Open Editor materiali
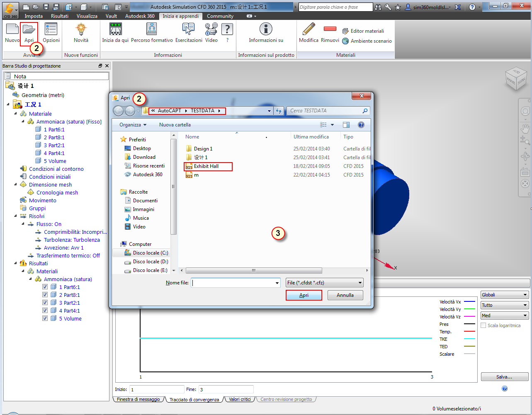Screen dimensions: 532x415 pyautogui.click(x=363, y=31)
